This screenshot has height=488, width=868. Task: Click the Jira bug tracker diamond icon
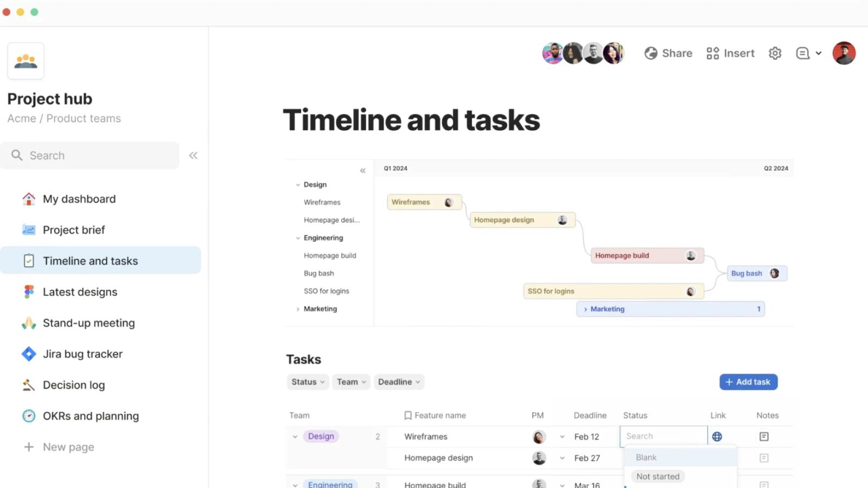pos(29,354)
